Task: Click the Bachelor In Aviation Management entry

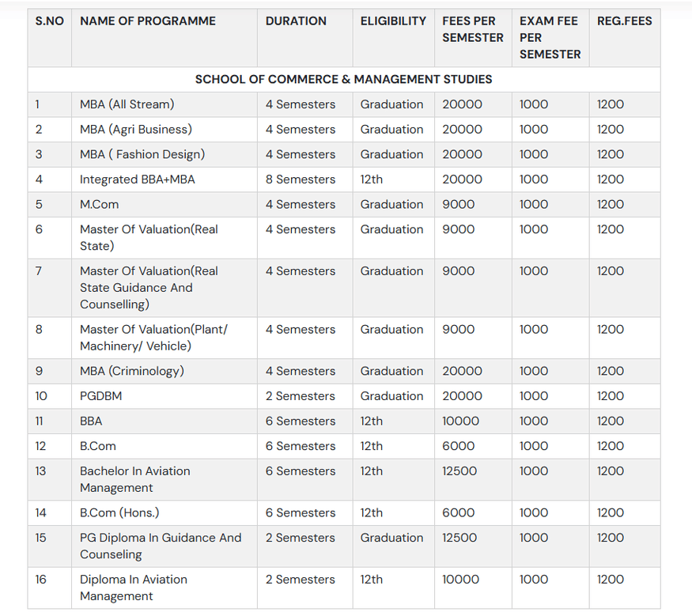Action: point(134,479)
